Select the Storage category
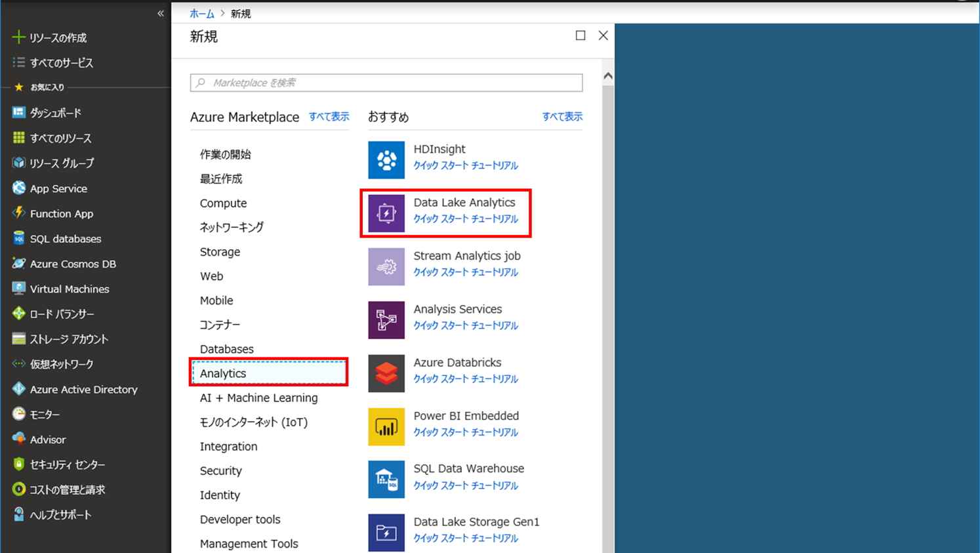Screen dimensions: 980x553 (220, 252)
